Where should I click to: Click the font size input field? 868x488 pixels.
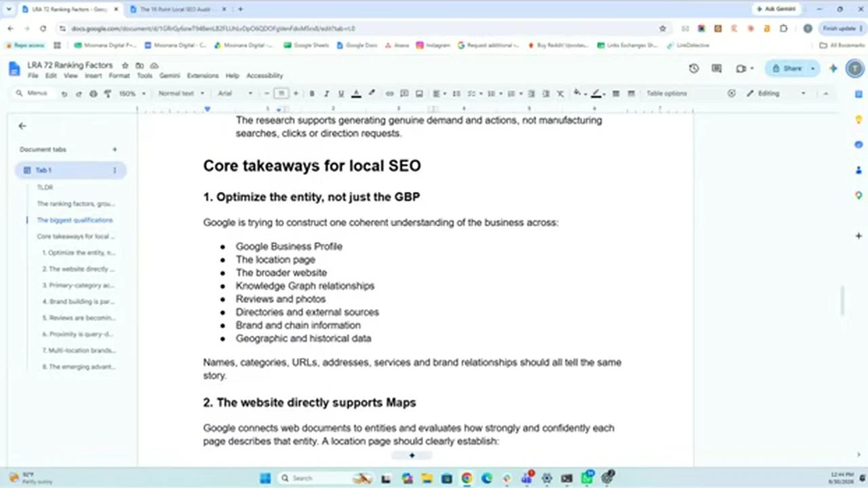281,94
